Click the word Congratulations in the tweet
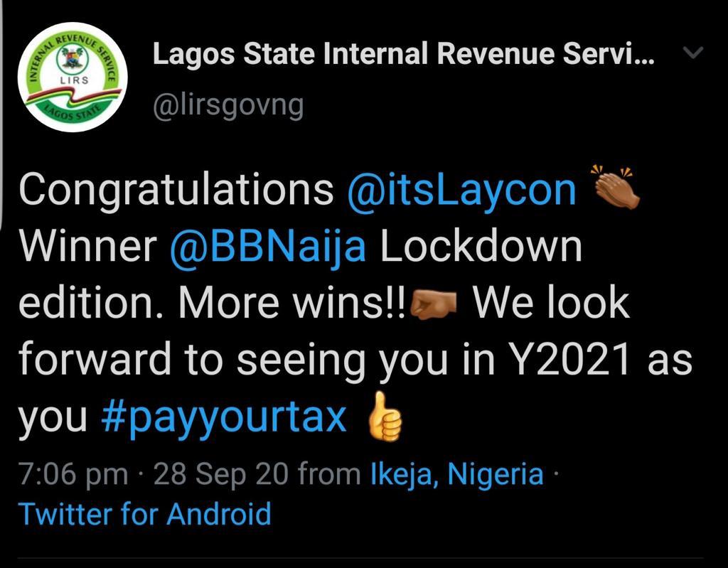Screen dimensions: 728x568 (x=176, y=190)
